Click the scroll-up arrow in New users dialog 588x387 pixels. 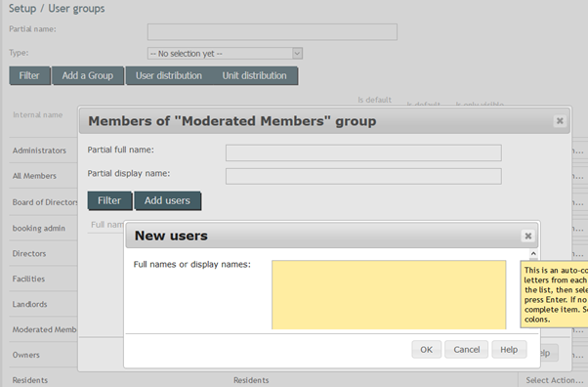533,254
